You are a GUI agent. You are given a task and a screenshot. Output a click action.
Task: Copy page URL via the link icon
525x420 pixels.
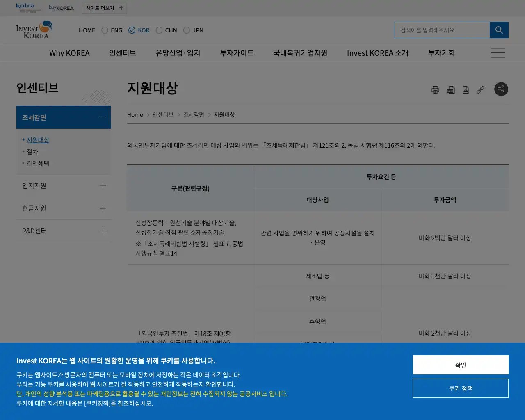tap(480, 89)
